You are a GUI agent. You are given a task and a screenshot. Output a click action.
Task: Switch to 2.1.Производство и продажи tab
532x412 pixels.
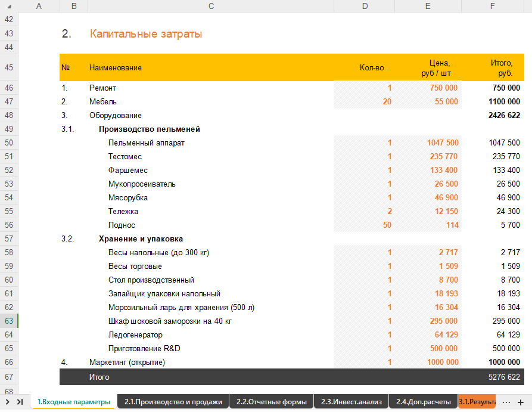173,402
